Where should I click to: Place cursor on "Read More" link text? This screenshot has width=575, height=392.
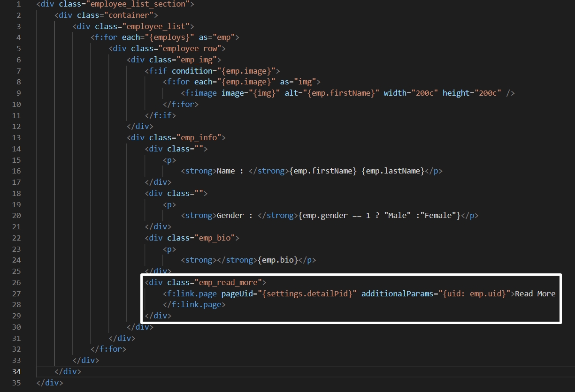[535, 294]
